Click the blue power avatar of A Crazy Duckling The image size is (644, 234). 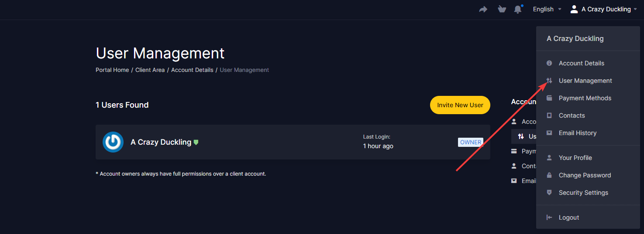click(113, 142)
